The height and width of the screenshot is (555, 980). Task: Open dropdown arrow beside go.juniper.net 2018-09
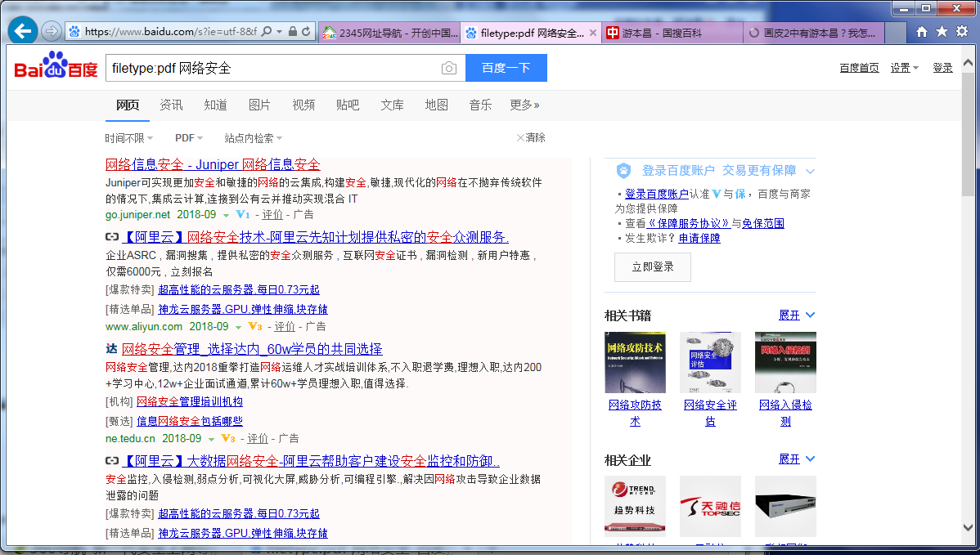[227, 216]
